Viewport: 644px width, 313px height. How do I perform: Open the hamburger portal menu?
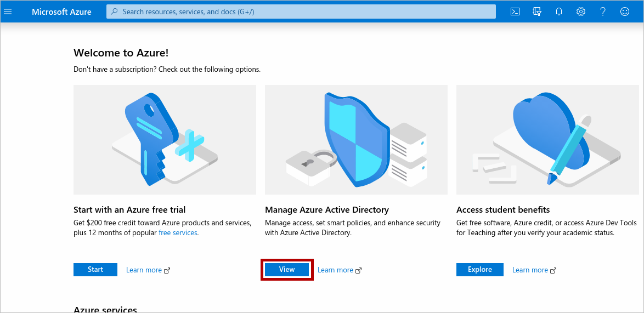(x=8, y=12)
